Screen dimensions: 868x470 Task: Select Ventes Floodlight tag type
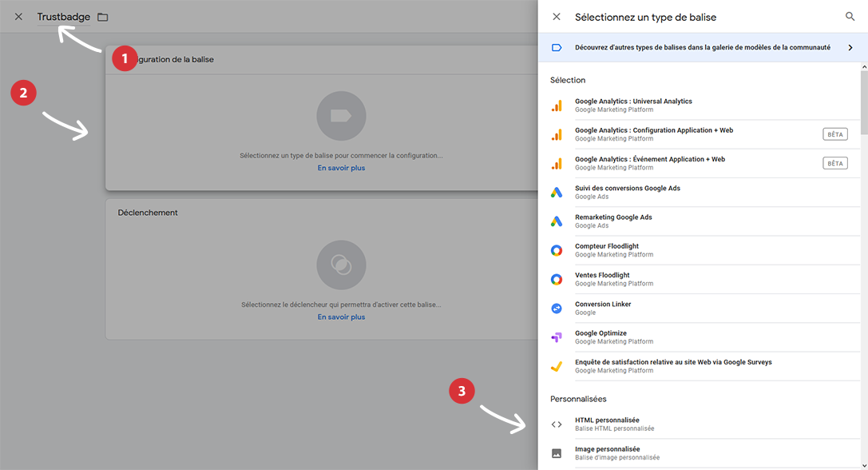tap(700, 279)
